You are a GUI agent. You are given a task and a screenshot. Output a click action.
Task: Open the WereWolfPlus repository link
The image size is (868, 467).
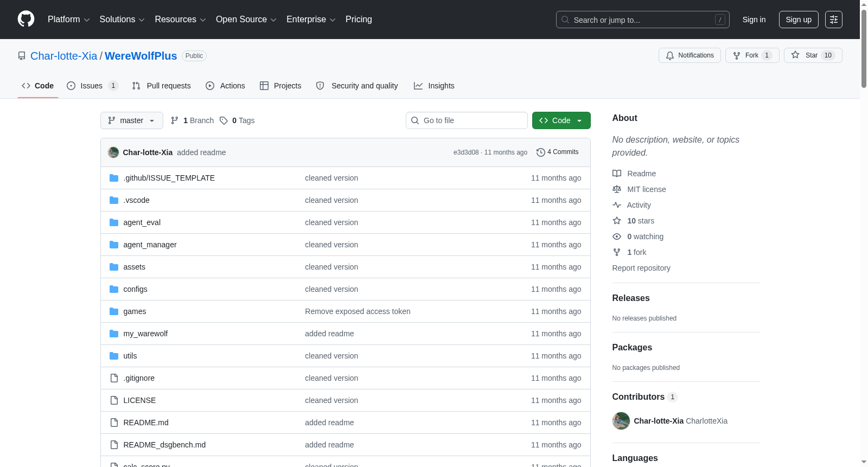[x=141, y=56]
